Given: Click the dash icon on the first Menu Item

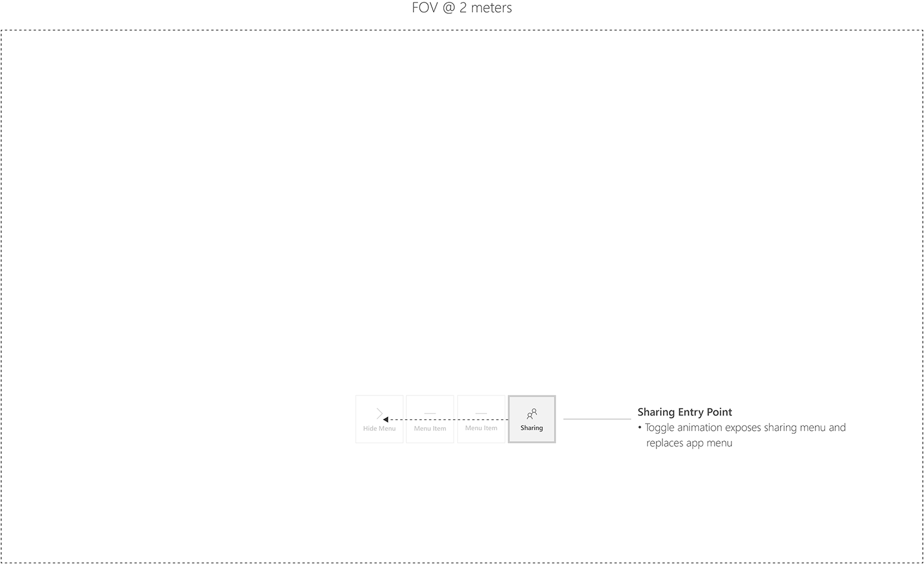Looking at the screenshot, I should coord(430,412).
